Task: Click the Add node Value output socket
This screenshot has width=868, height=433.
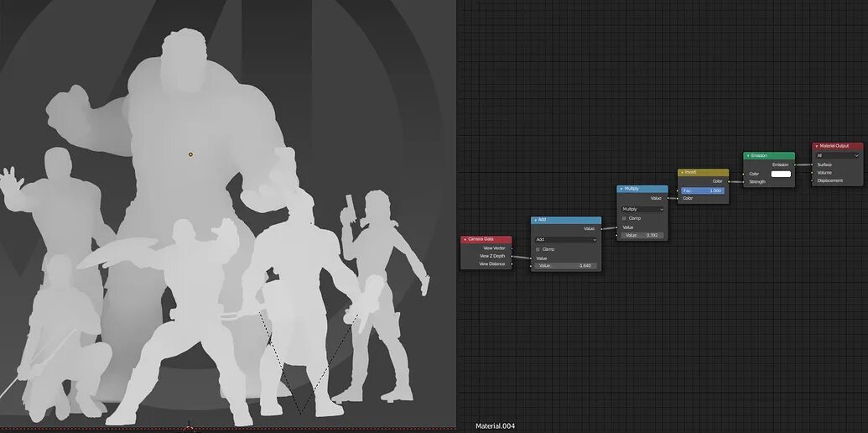Action: click(x=601, y=229)
